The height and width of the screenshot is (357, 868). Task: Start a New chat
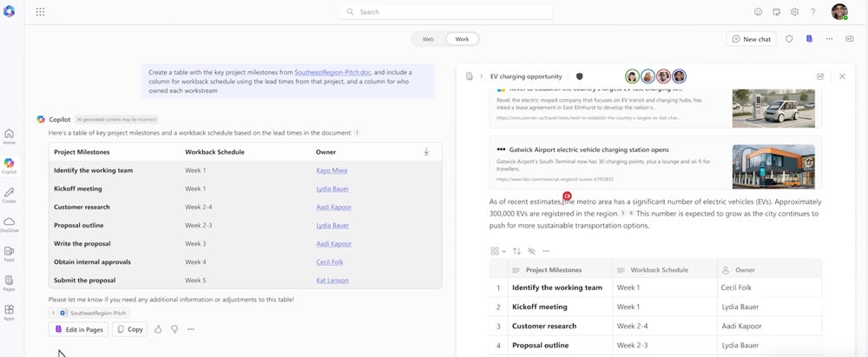[751, 39]
